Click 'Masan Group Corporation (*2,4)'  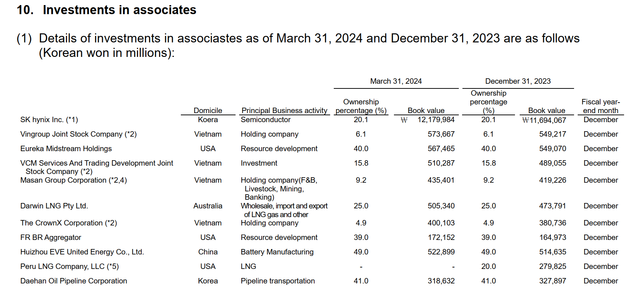tap(74, 180)
